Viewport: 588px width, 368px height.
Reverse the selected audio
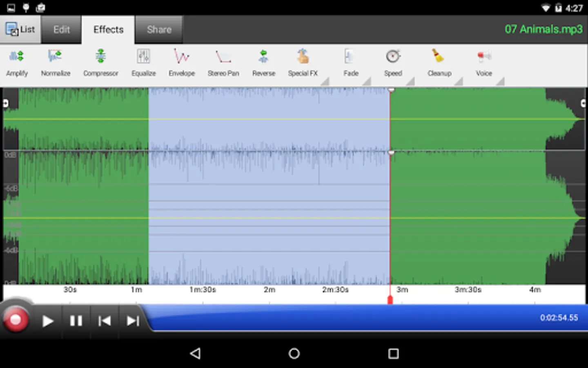263,62
